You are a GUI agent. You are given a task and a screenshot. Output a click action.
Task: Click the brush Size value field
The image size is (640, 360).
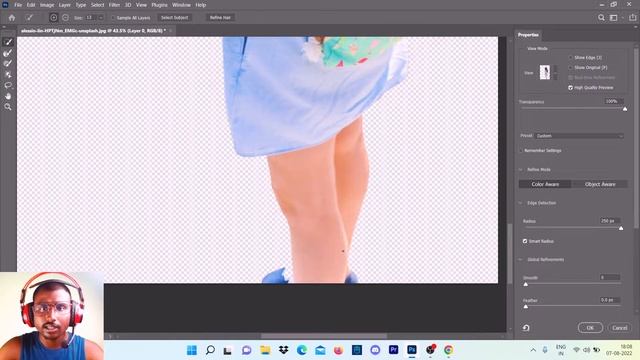click(x=91, y=18)
